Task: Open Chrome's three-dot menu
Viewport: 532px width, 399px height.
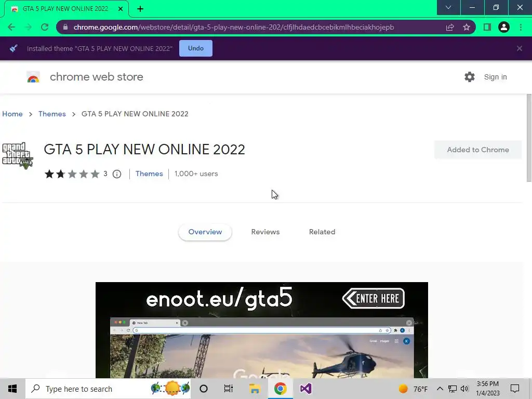Action: pos(521,27)
